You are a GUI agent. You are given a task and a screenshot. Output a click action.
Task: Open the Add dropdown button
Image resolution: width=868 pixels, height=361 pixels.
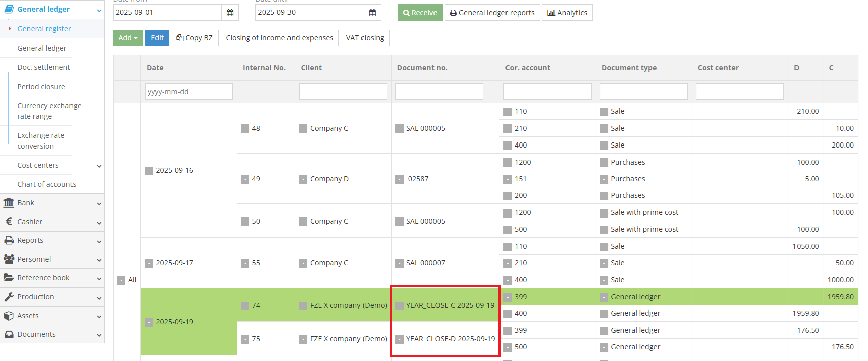[x=128, y=38]
